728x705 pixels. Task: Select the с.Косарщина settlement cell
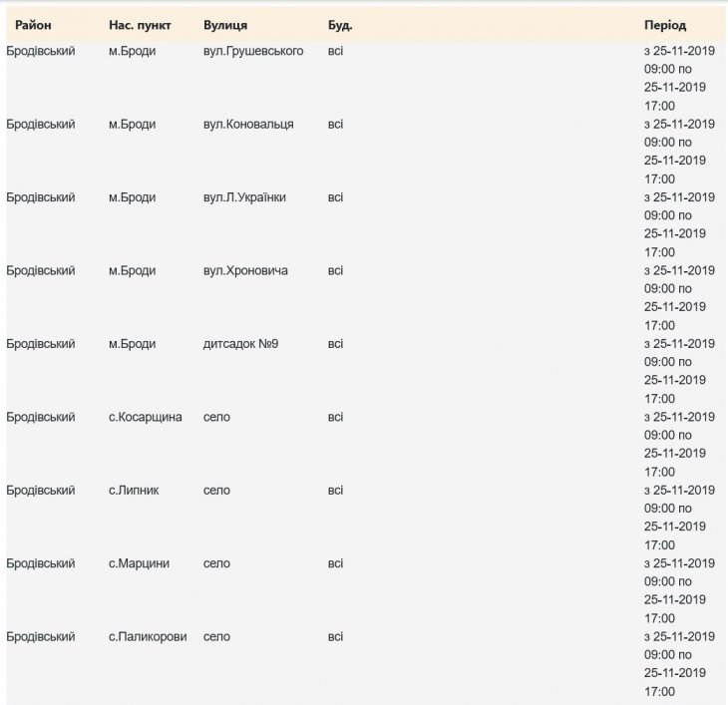[145, 417]
